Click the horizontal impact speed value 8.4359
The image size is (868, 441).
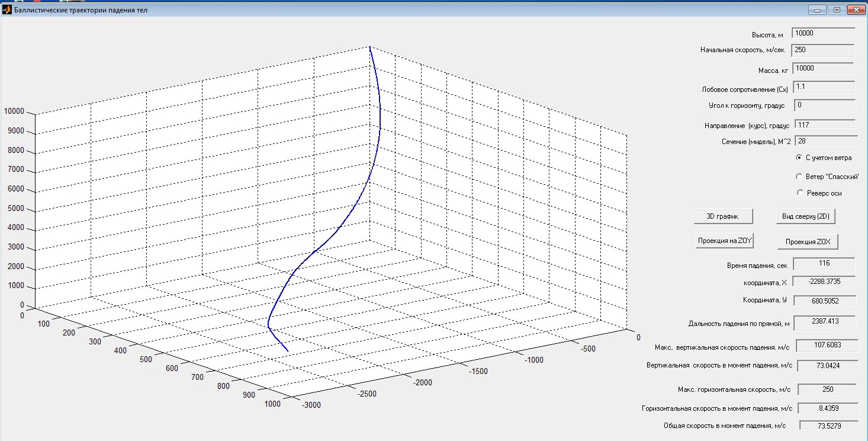(x=827, y=408)
